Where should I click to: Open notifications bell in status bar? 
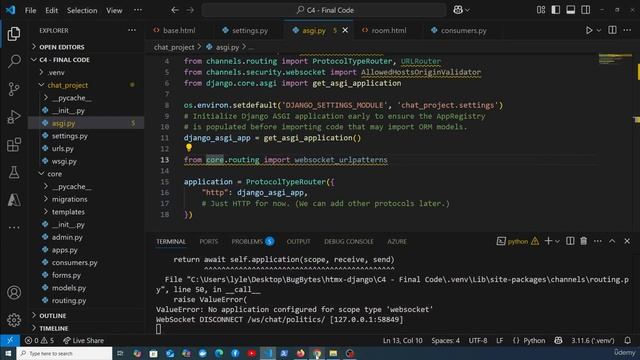627,340
